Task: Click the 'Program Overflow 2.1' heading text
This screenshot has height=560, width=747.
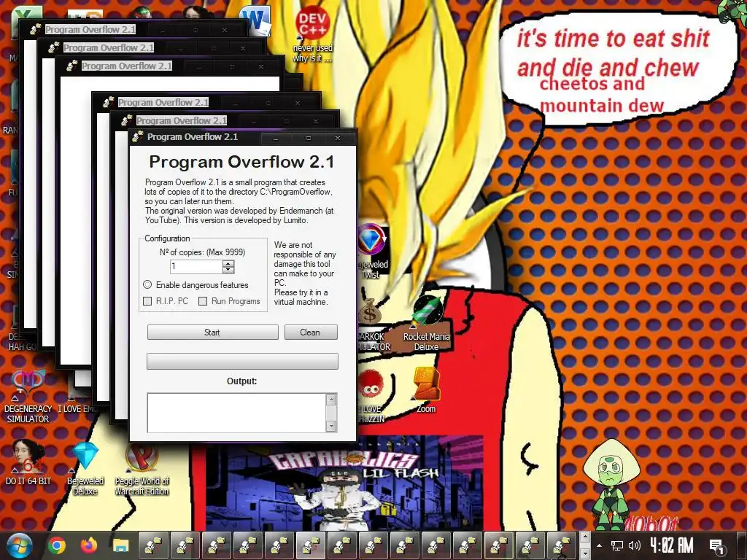Action: click(241, 162)
